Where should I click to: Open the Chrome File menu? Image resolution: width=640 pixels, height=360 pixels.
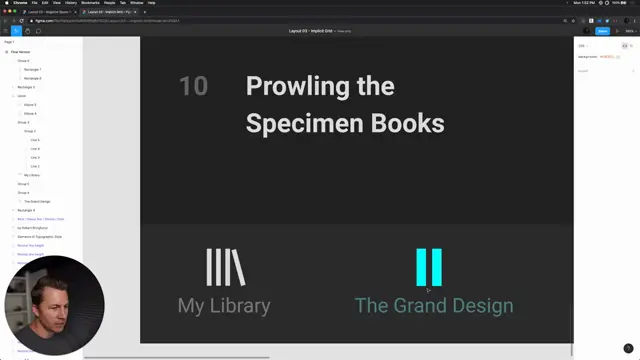coord(34,3)
